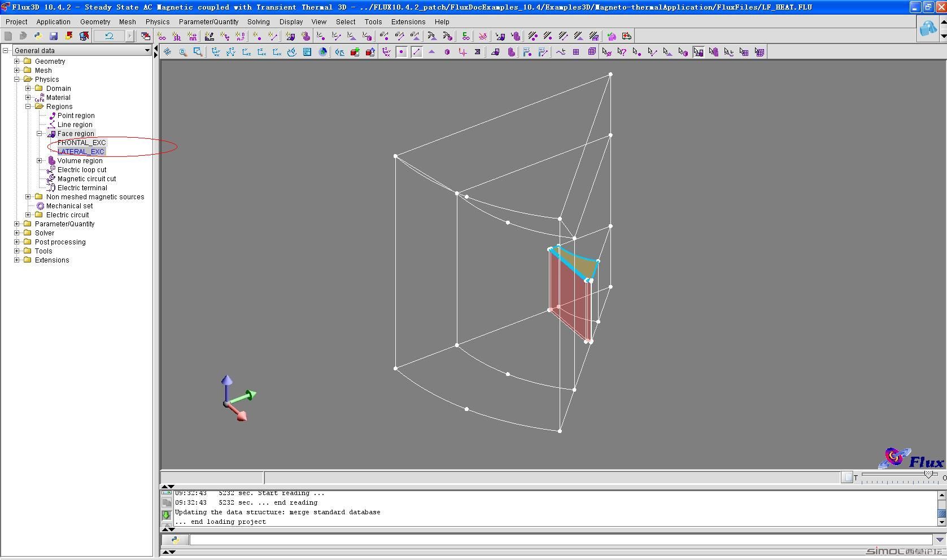Click the Undo arrow button
The image size is (947, 560).
(x=109, y=36)
